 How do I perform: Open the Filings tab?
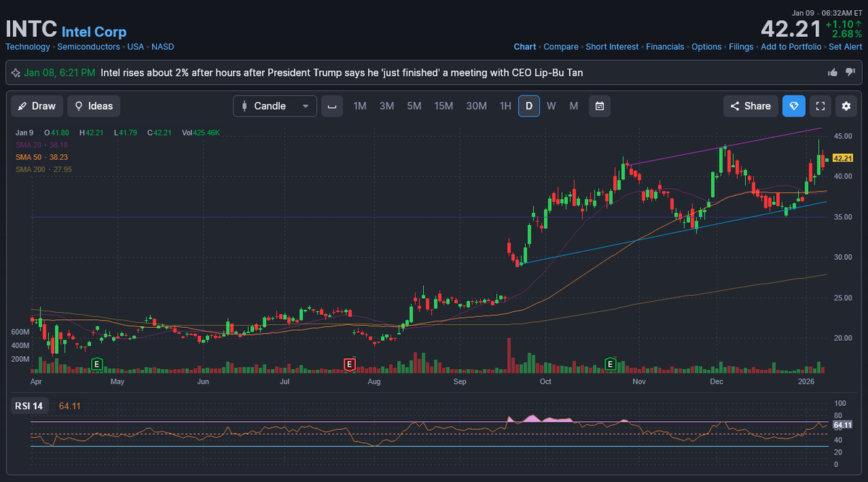[x=741, y=46]
